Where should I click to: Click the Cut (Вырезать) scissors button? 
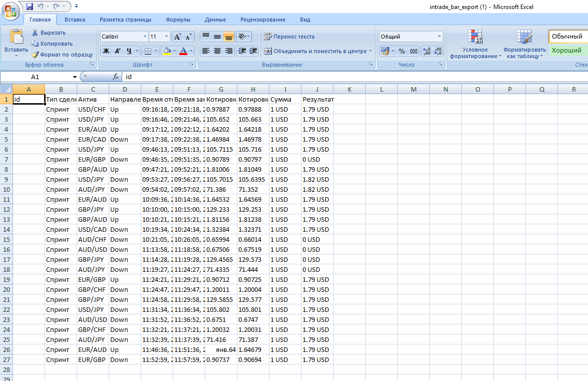point(49,33)
